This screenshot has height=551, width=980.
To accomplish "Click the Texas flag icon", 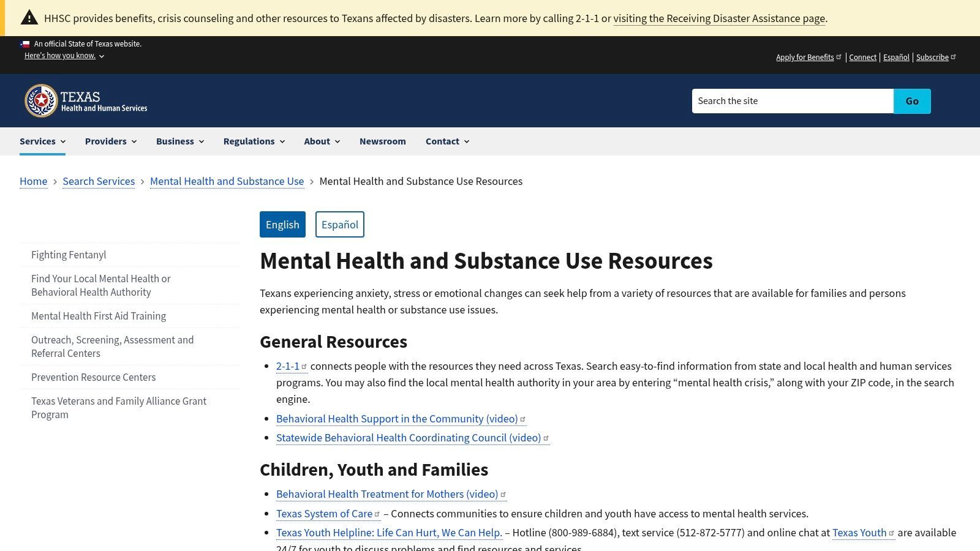I will point(24,44).
